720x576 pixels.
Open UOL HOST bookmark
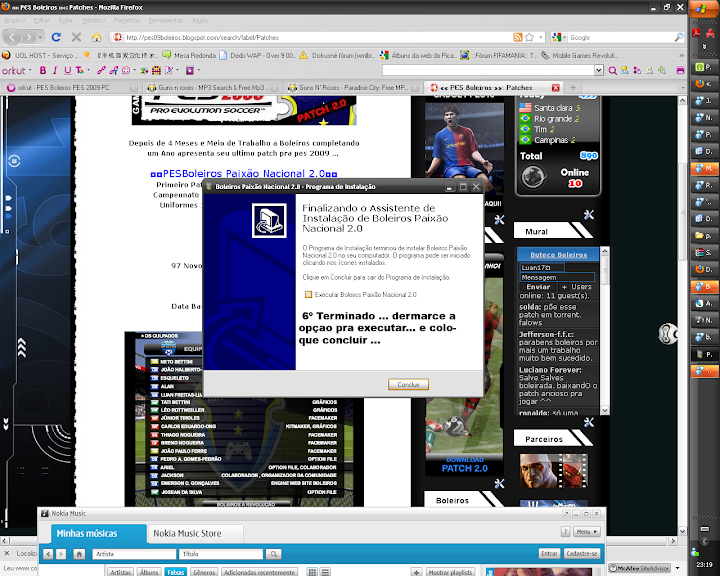pyautogui.click(x=40, y=56)
